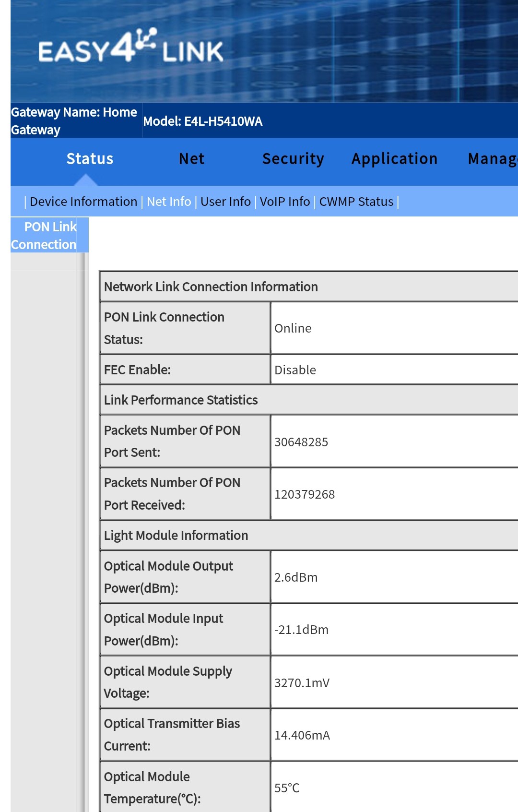Screen dimensions: 518x812
Task: Open the partially visible Manage tab
Action: 492,159
